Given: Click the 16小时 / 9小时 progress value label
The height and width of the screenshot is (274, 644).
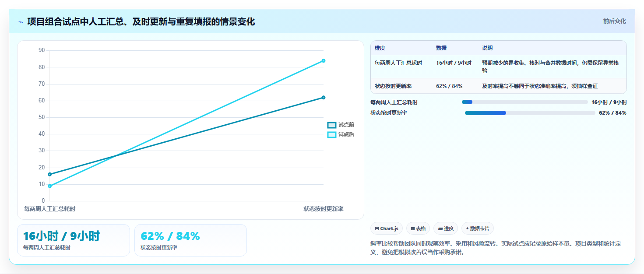Looking at the screenshot, I should click(609, 102).
